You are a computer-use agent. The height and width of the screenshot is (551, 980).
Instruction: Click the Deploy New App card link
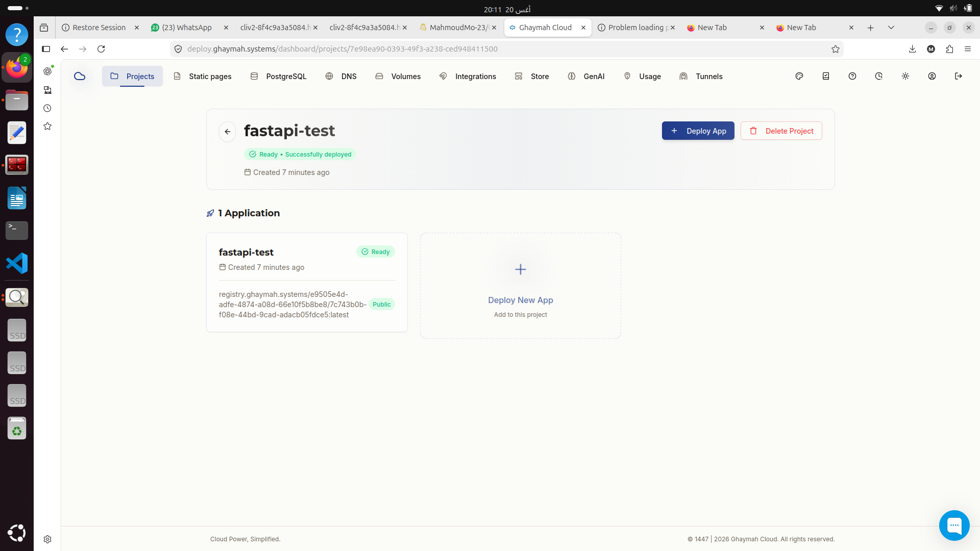point(521,300)
